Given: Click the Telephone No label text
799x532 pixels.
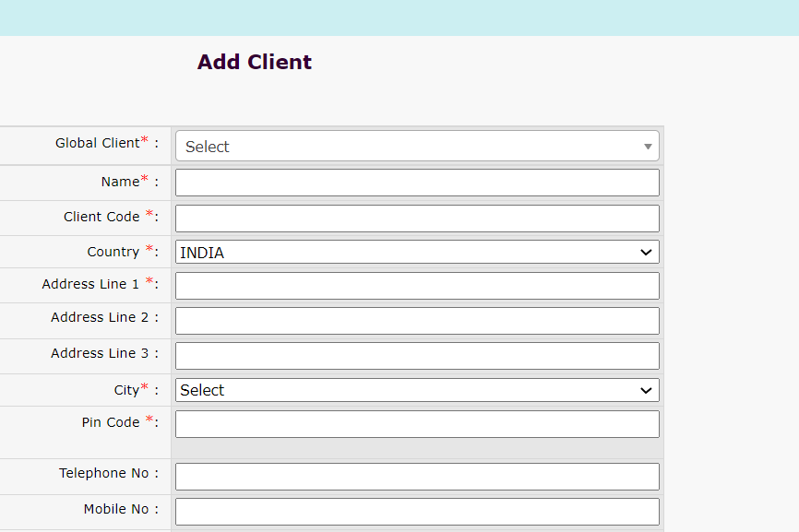Looking at the screenshot, I should 103,473.
